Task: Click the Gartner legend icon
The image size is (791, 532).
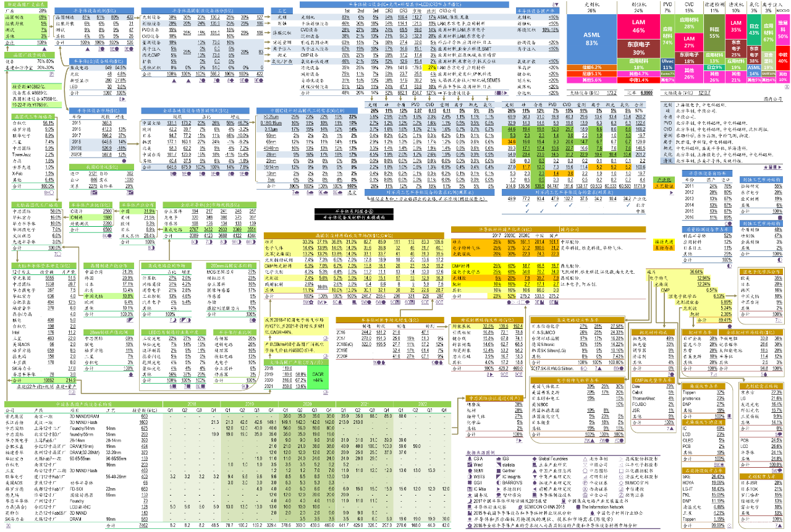Action: pos(499,471)
